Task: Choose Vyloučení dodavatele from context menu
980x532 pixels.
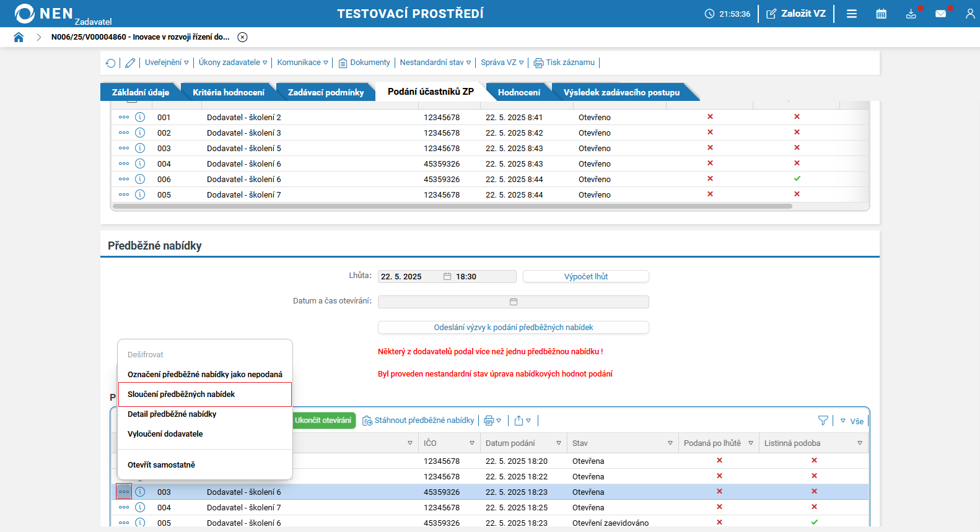Action: (x=165, y=434)
